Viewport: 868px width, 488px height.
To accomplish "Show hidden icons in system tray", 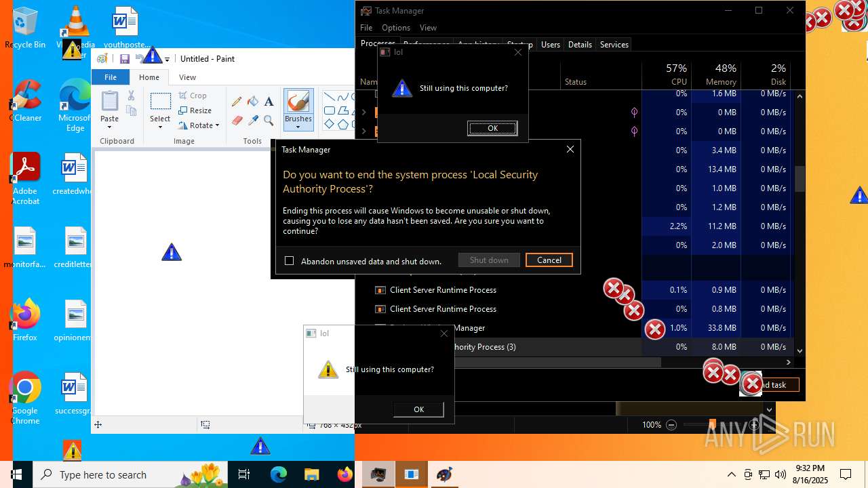I will click(731, 474).
